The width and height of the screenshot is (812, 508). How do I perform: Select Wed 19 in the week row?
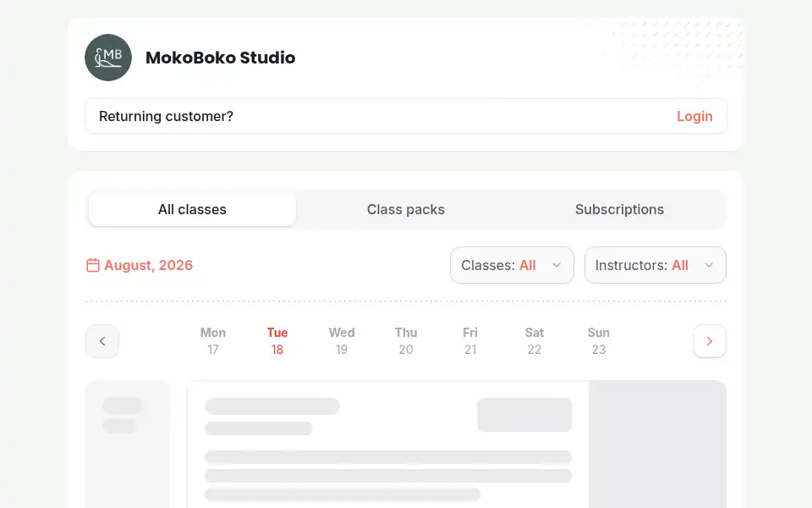(341, 340)
